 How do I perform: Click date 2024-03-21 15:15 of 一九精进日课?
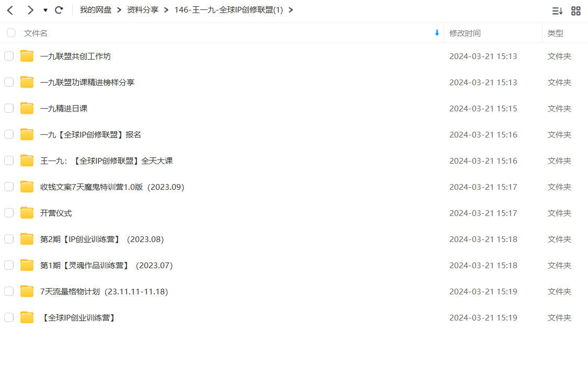pos(483,109)
